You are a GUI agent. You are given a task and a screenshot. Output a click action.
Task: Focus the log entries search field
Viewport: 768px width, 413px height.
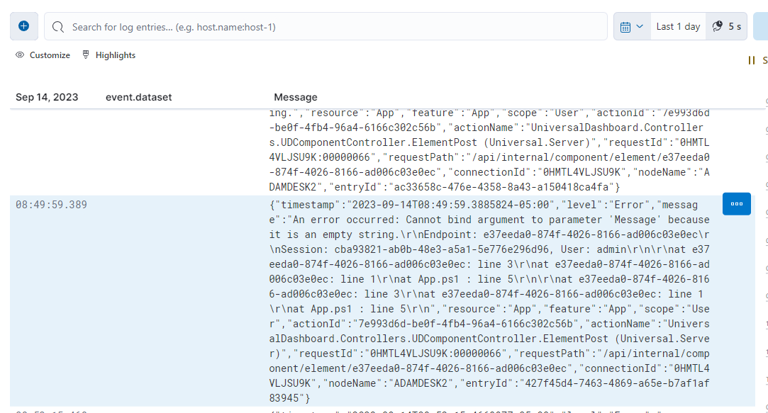326,26
